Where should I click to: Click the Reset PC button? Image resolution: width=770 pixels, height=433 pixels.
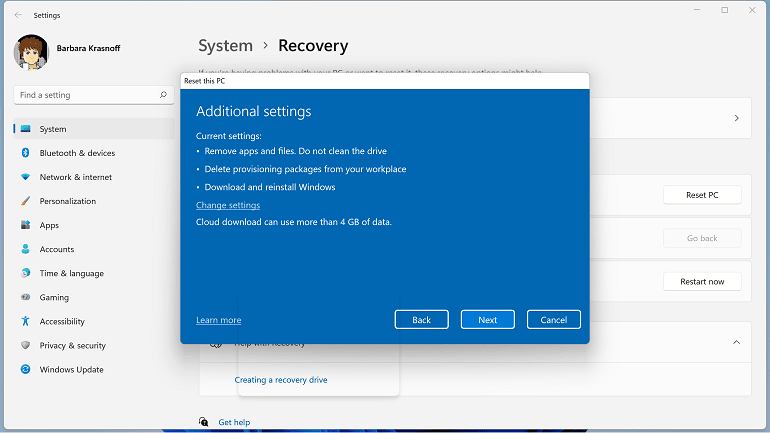click(x=702, y=195)
